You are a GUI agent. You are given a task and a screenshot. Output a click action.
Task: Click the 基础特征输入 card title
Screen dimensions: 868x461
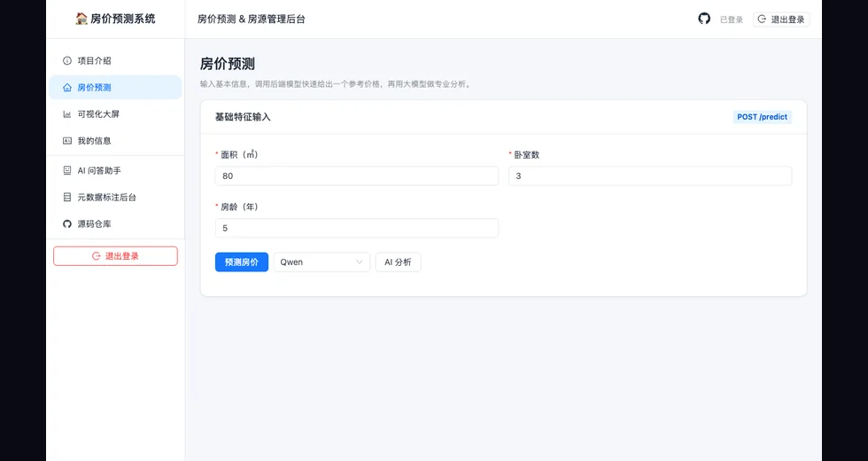point(243,117)
